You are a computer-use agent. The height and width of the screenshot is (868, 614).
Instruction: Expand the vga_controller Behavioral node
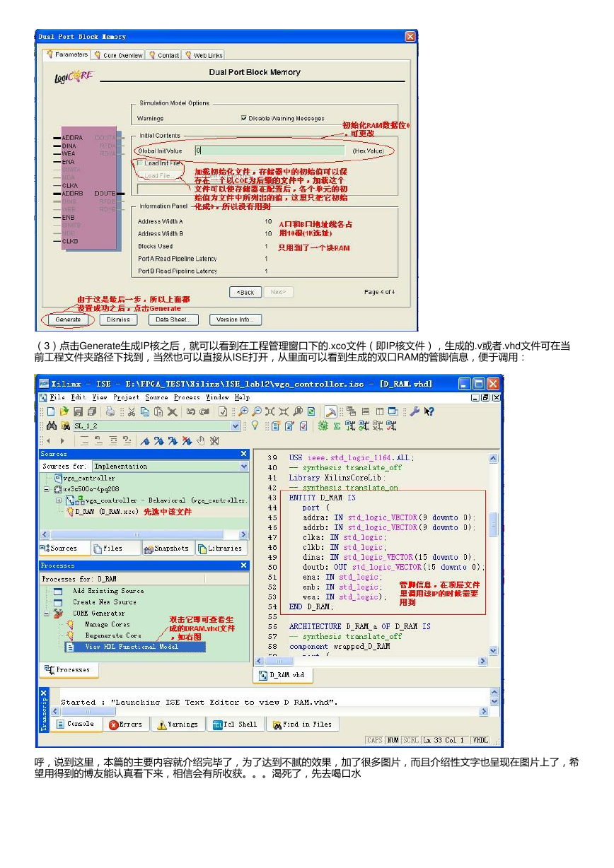point(59,500)
